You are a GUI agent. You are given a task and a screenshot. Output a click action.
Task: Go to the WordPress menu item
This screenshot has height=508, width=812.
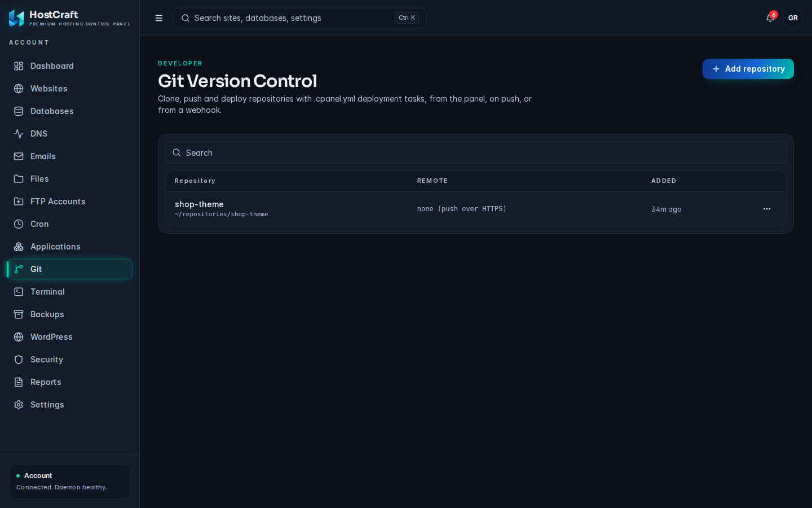click(69, 337)
